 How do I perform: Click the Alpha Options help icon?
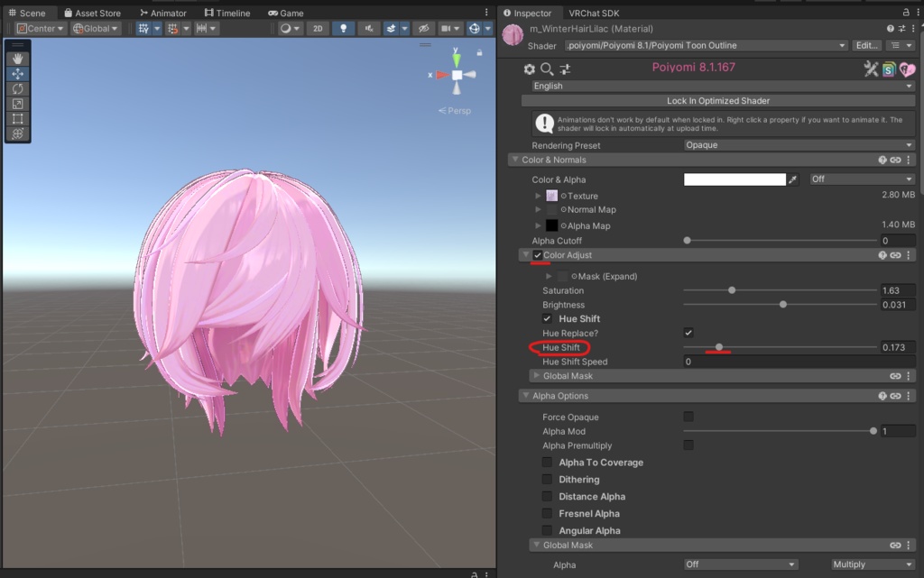882,396
